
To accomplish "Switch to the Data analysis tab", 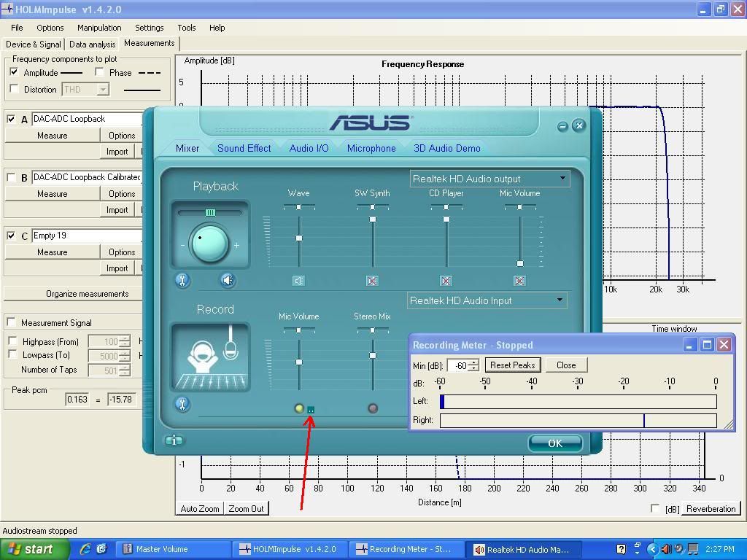I will [x=92, y=44].
